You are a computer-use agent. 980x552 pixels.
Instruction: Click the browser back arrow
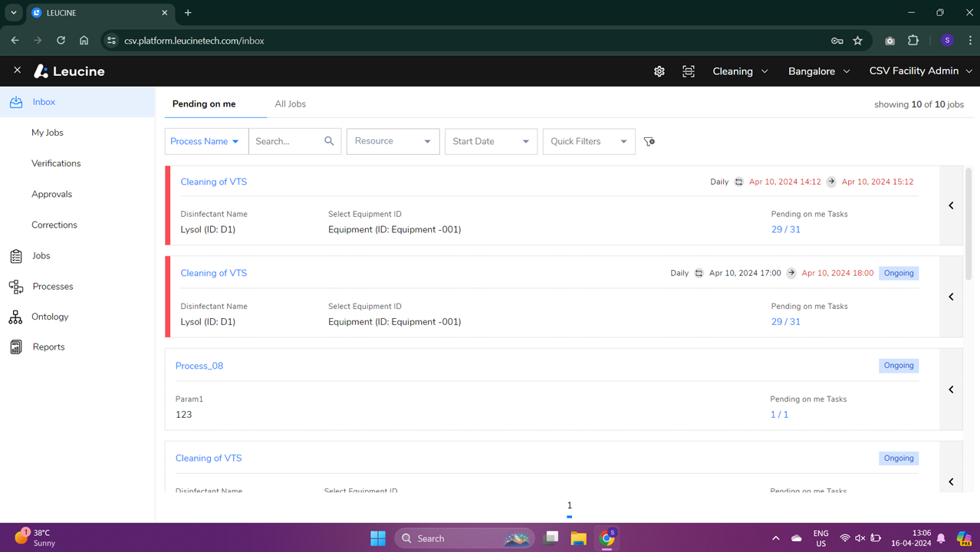click(x=15, y=41)
